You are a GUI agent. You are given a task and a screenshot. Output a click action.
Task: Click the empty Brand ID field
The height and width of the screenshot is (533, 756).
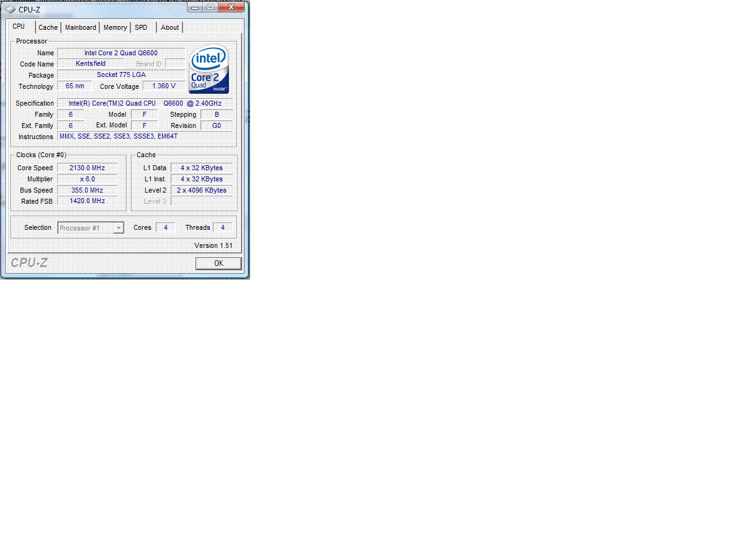[x=175, y=64]
